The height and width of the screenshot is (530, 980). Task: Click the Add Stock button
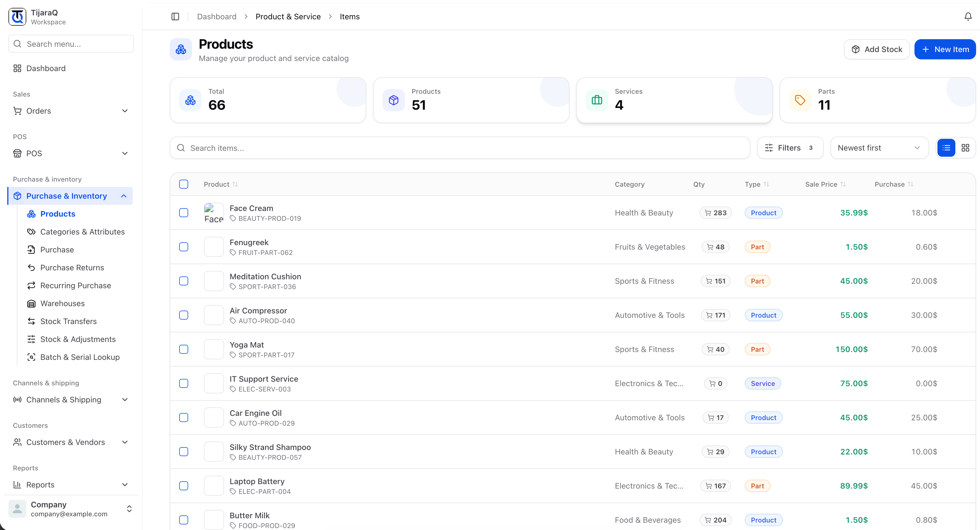pos(876,50)
